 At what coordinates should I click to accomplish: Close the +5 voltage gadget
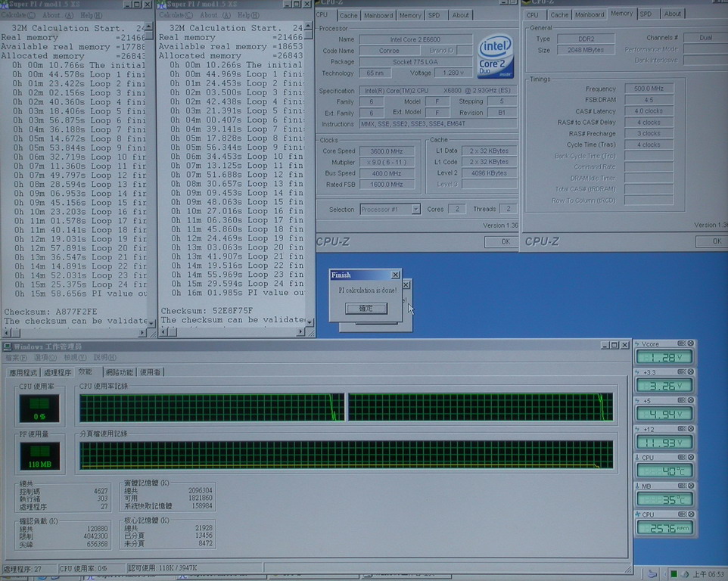point(690,400)
